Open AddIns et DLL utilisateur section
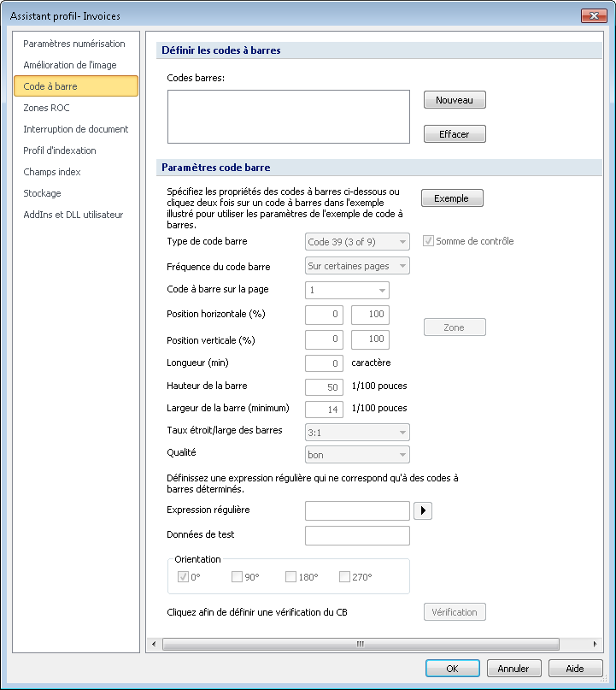 tap(76, 215)
